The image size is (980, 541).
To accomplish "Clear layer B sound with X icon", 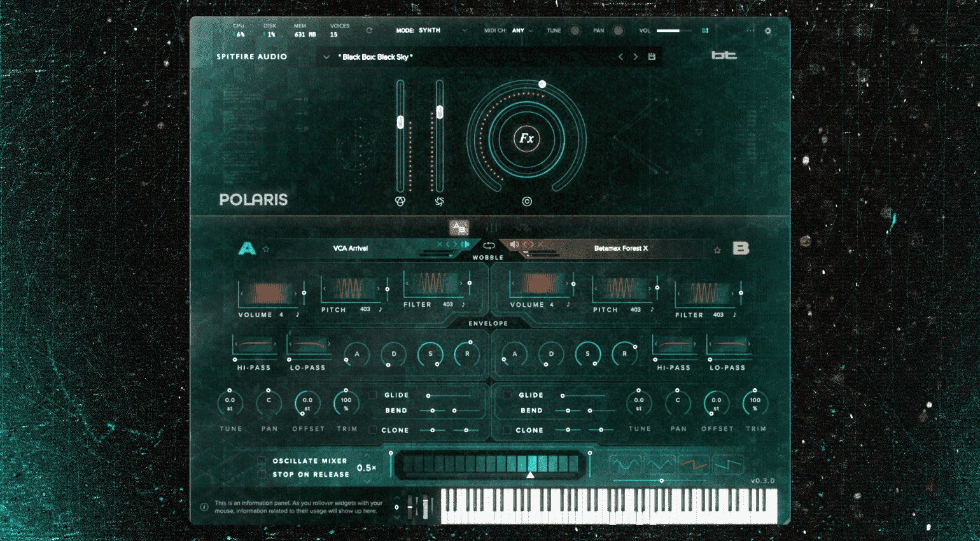I will click(x=541, y=244).
